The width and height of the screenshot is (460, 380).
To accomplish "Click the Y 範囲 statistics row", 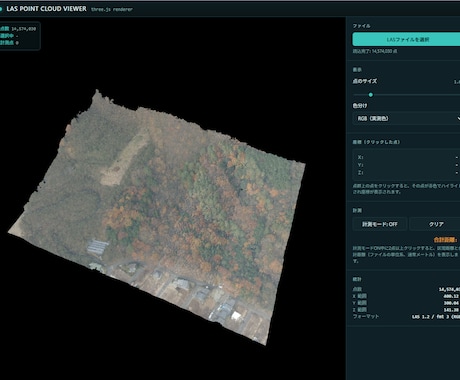I will click(x=406, y=303).
